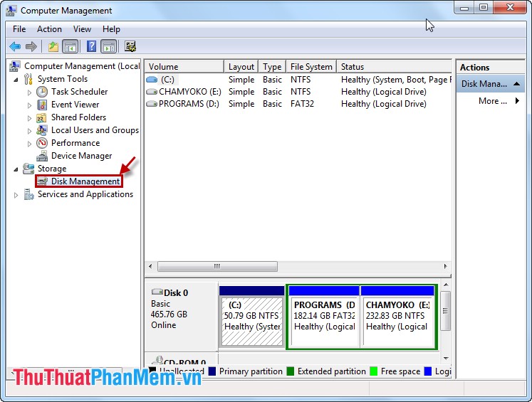
Task: Open the View menu
Action: [x=82, y=29]
